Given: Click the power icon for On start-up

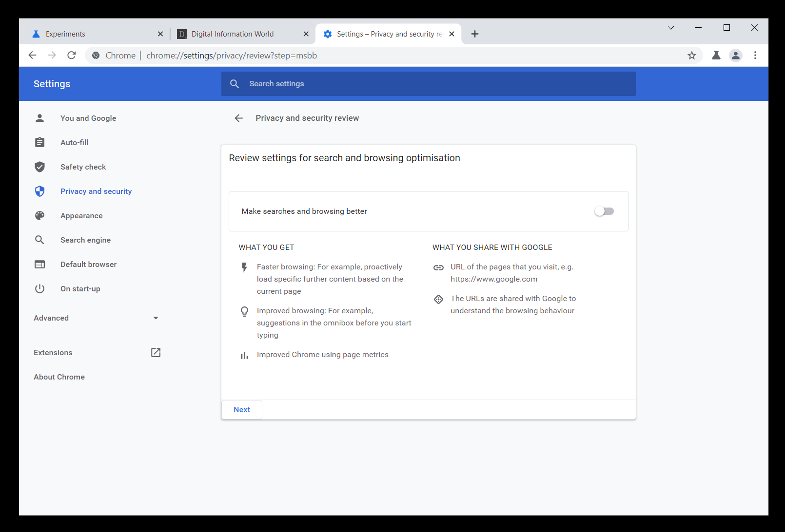Looking at the screenshot, I should tap(40, 288).
